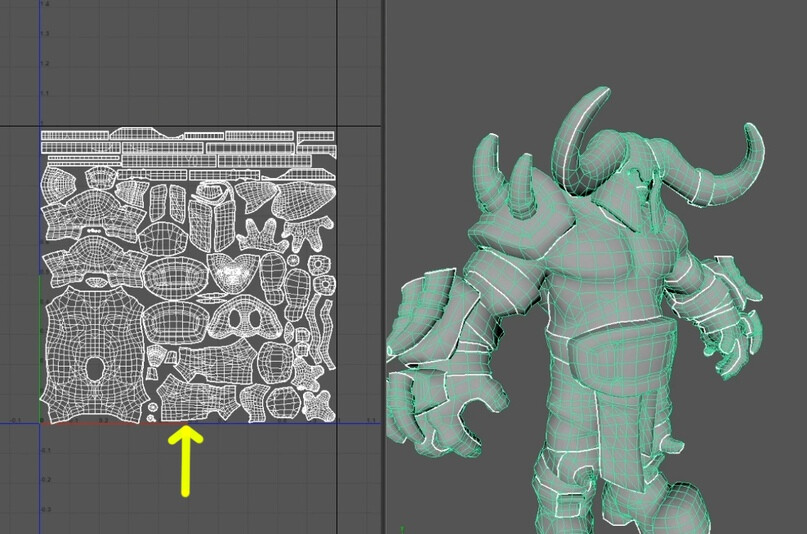Select the face UV shell with two eye holes
This screenshot has height=534, width=807.
pos(245,318)
